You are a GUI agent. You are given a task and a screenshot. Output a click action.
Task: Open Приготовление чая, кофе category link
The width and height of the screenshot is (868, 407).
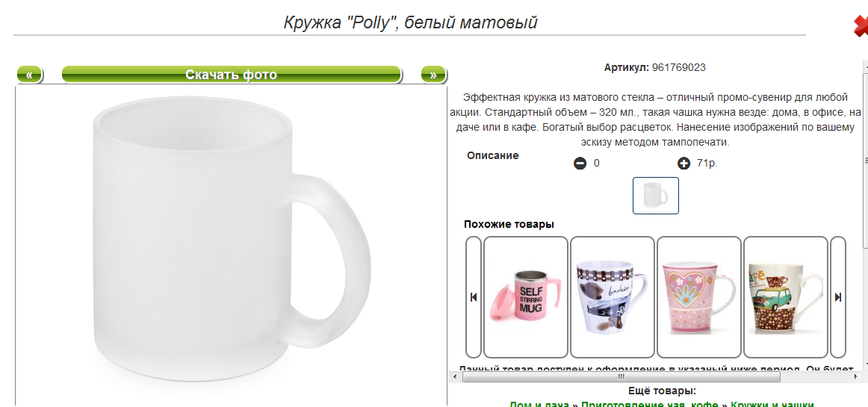[650, 404]
